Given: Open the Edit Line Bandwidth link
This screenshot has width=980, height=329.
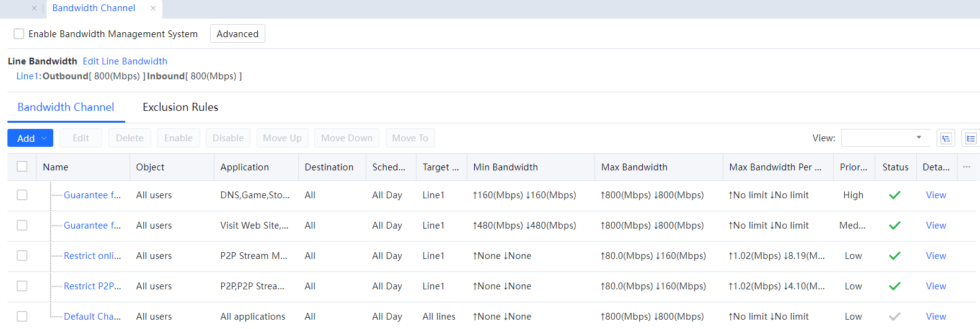Looking at the screenshot, I should tap(125, 61).
